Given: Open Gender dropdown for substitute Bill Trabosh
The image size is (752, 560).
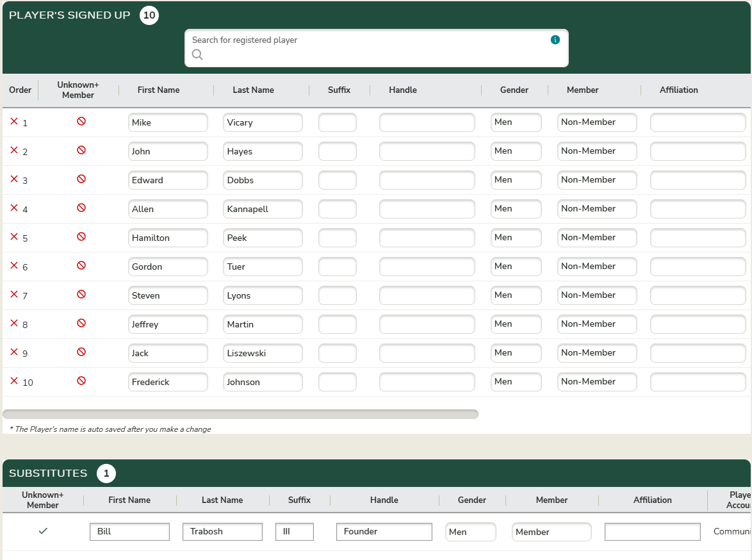Looking at the screenshot, I should [x=470, y=532].
